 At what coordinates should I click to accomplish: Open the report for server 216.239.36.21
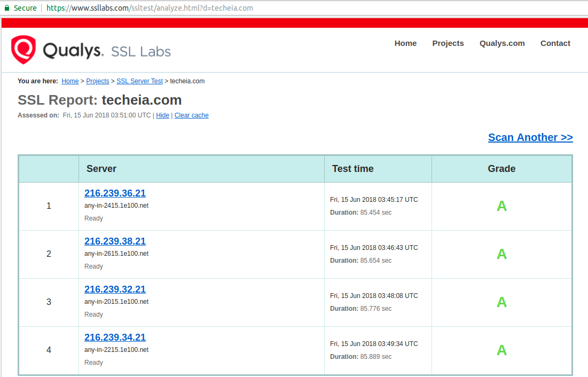(x=115, y=193)
